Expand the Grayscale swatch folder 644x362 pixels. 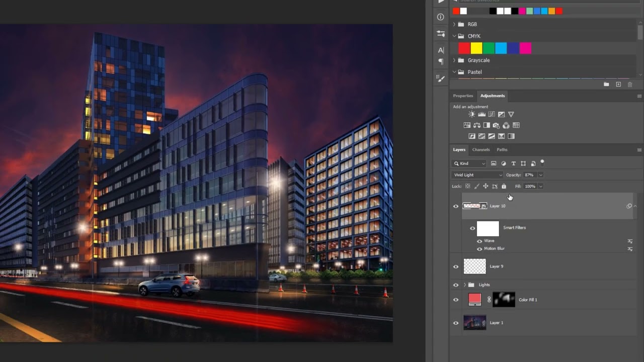[x=454, y=60]
